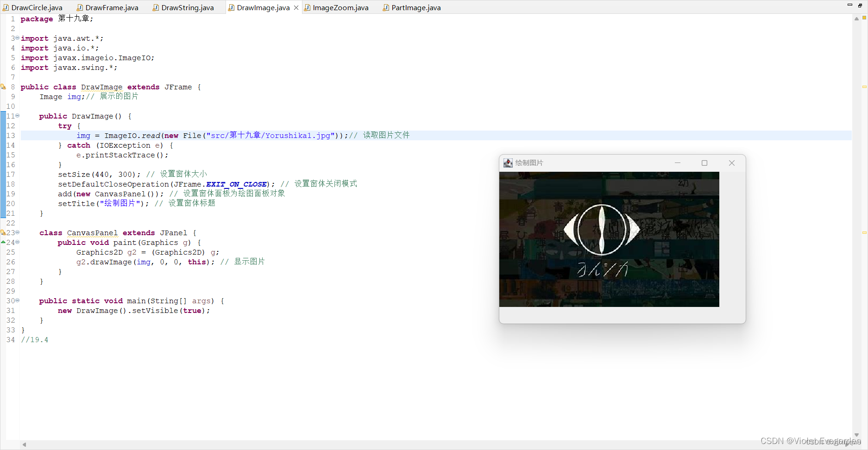The width and height of the screenshot is (868, 450).
Task: Maximize the editor area
Action: tap(860, 5)
